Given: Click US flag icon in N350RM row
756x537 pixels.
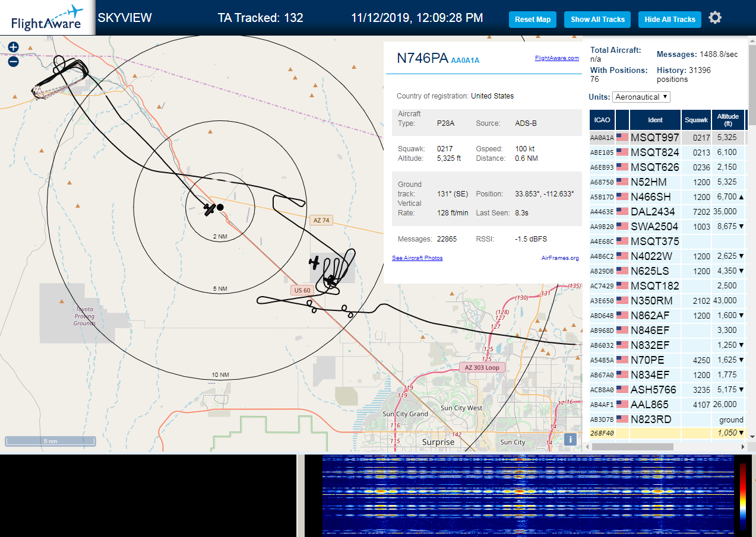Looking at the screenshot, I should click(x=622, y=301).
